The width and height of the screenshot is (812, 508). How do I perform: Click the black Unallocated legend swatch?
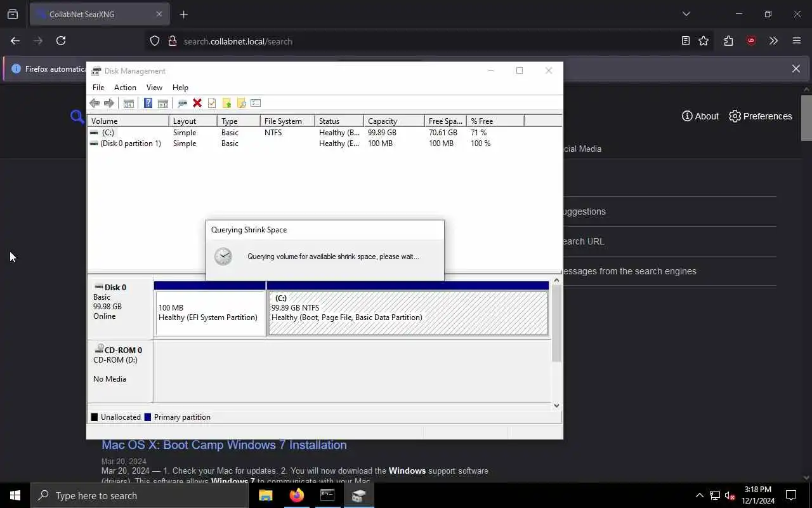95,417
